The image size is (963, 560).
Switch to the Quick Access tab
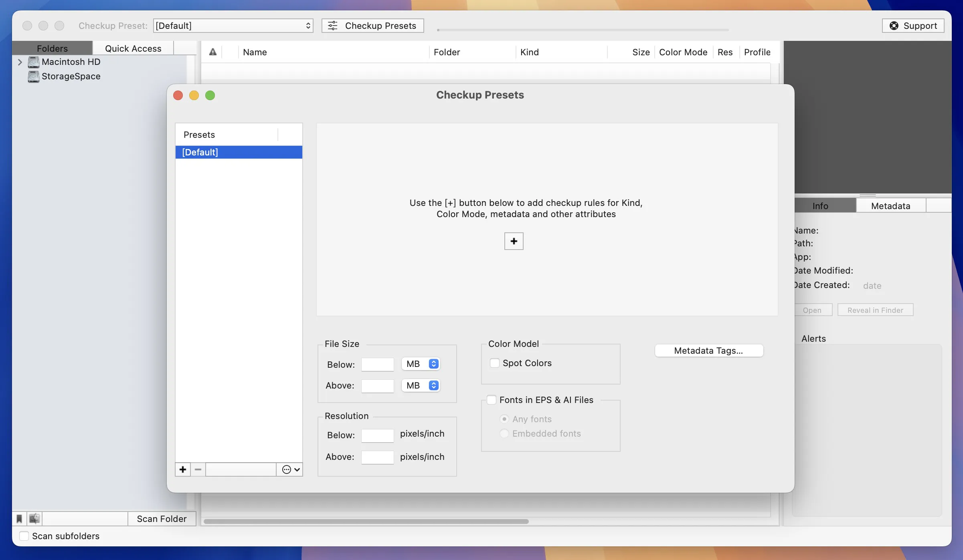click(x=133, y=48)
